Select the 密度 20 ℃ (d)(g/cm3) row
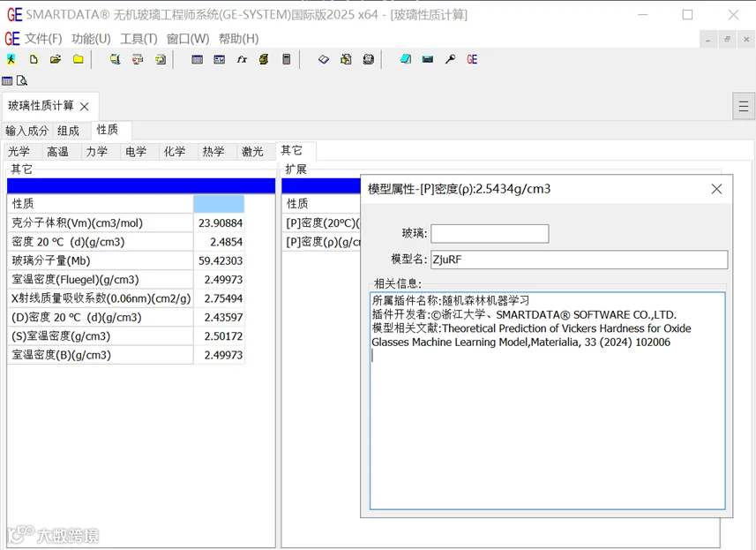 pyautogui.click(x=125, y=242)
